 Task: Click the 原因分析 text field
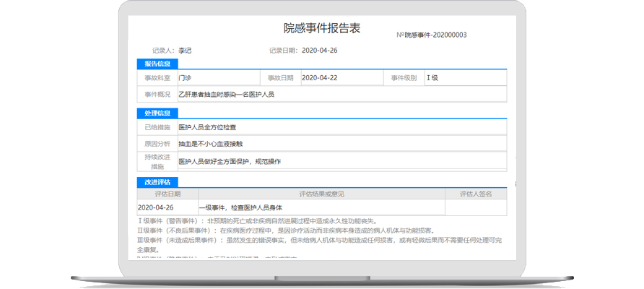pos(341,144)
